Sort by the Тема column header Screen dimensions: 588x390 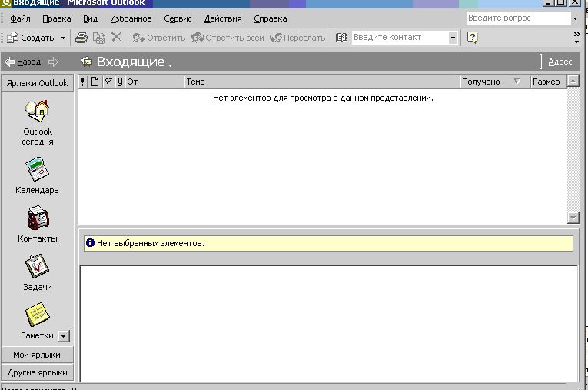click(322, 82)
